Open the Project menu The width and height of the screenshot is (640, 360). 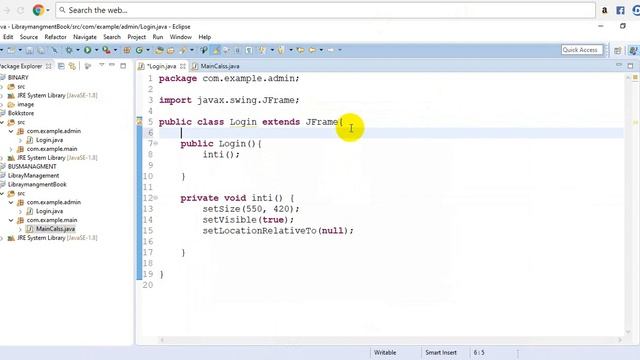[x=136, y=37]
